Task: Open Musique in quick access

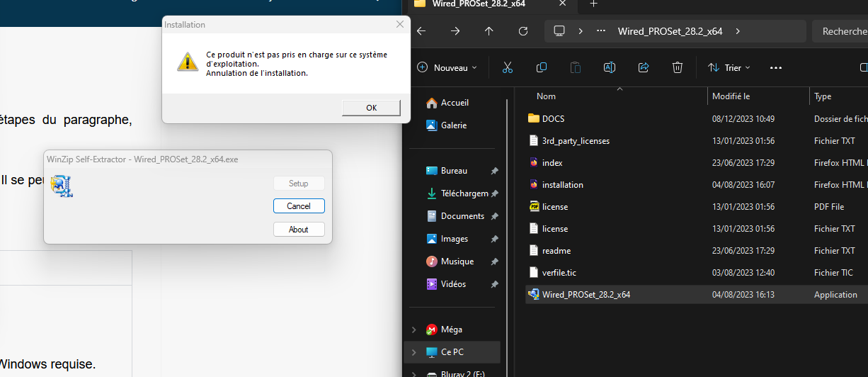Action: (457, 261)
